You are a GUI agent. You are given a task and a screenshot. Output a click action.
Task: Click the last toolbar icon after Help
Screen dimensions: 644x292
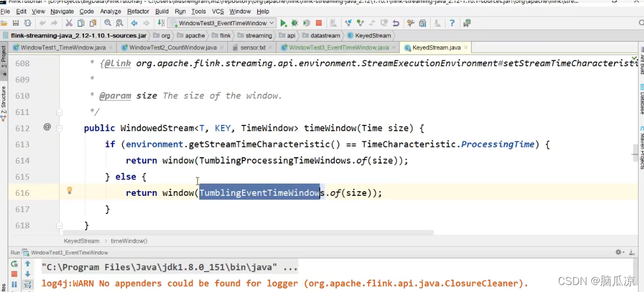466,23
